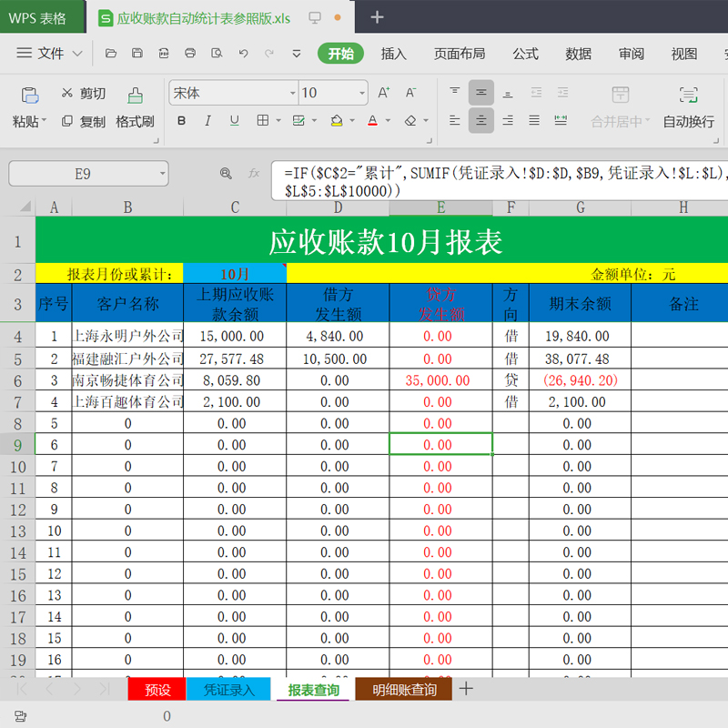Cut selection with 剪切 scissors
728x728 pixels.
coord(84,94)
